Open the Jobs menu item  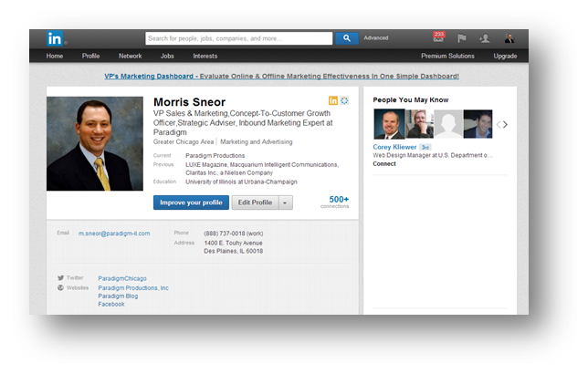click(x=167, y=56)
